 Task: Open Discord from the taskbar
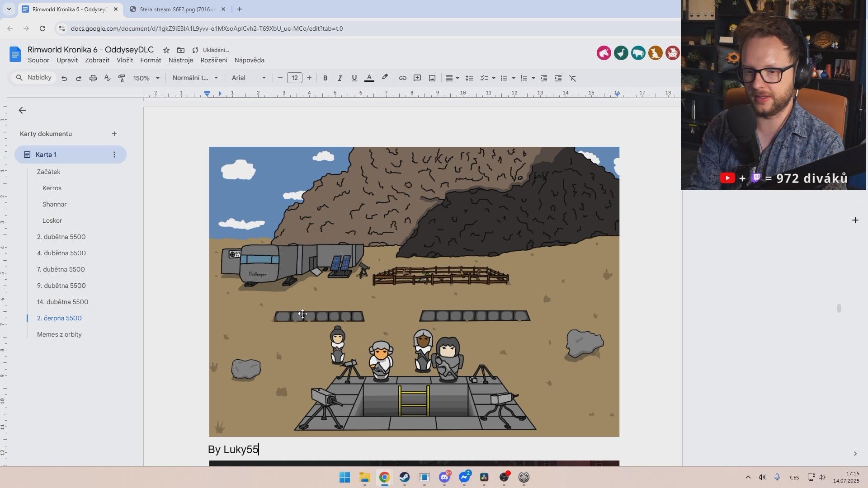click(444, 477)
